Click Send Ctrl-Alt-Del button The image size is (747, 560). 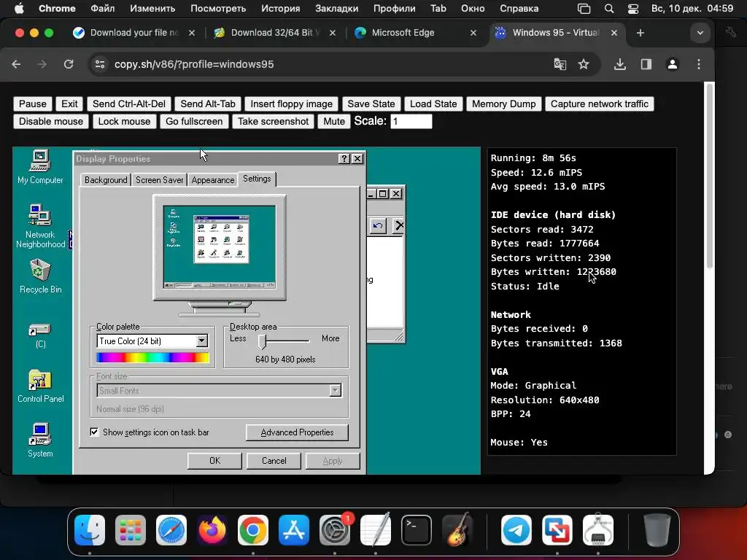[x=128, y=104]
